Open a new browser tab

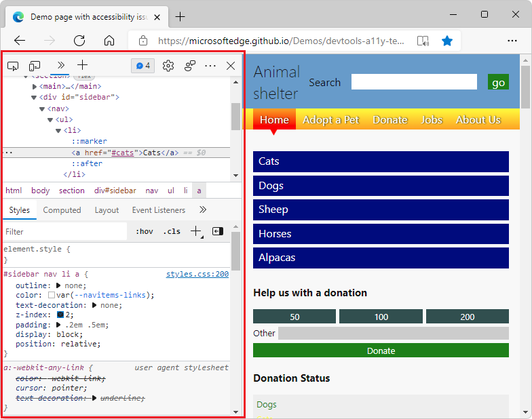click(180, 16)
